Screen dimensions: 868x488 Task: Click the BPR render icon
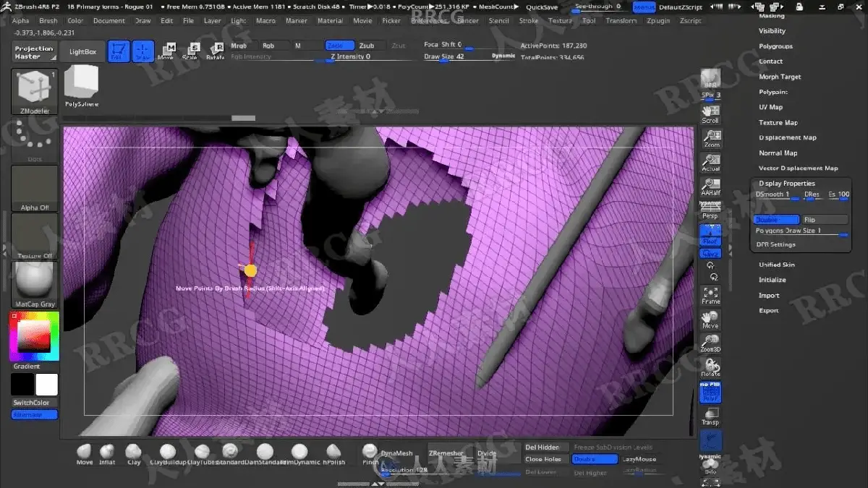click(x=711, y=80)
